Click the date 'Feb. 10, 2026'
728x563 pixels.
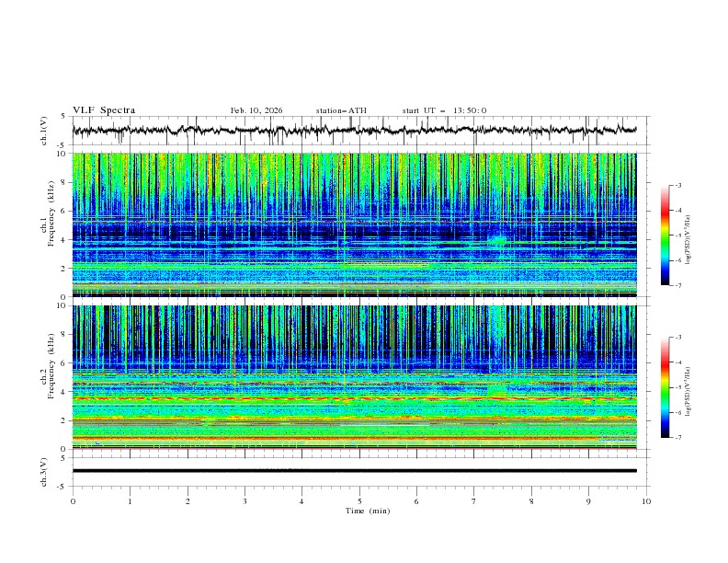click(256, 110)
